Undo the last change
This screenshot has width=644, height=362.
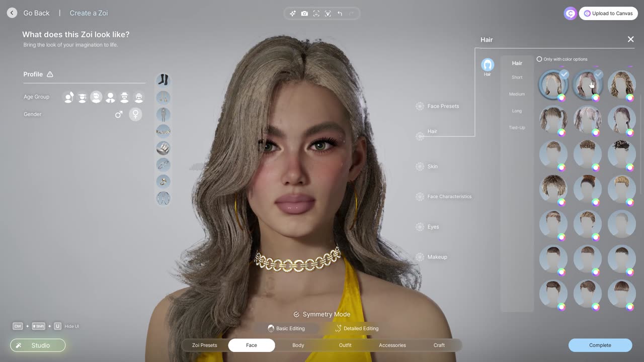[340, 14]
